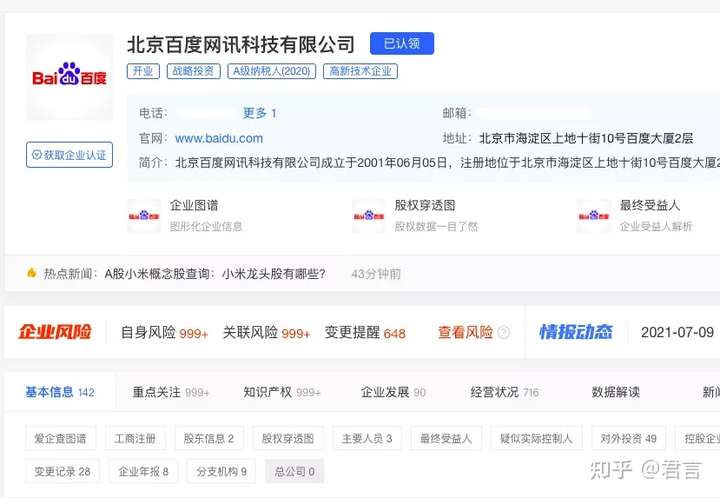Jump to 分支机构 9 section
720x498 pixels.
pyautogui.click(x=222, y=471)
